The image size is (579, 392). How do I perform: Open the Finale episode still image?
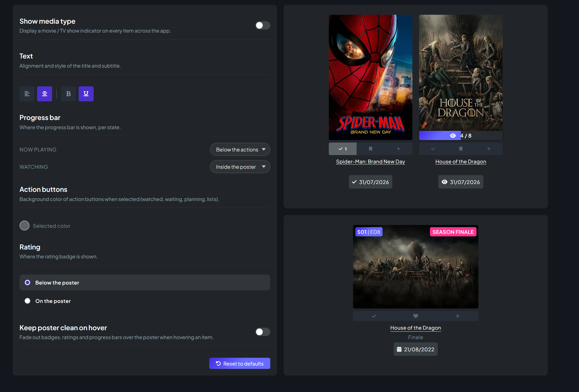point(416,267)
